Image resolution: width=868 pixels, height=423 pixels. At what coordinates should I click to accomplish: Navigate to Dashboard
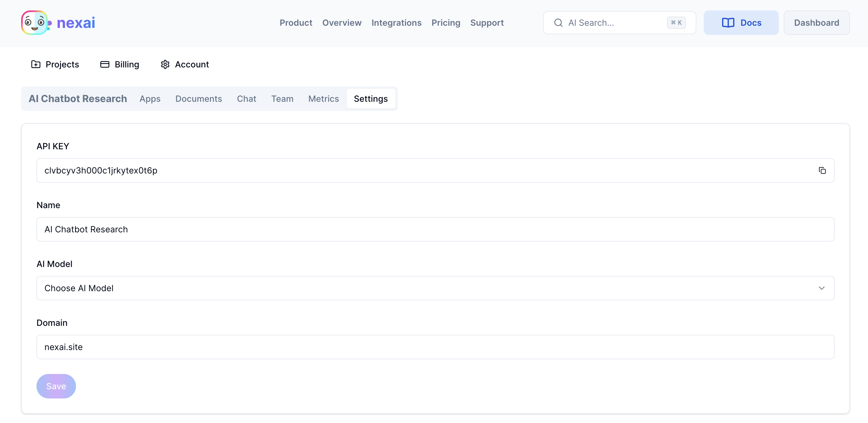[x=817, y=23]
